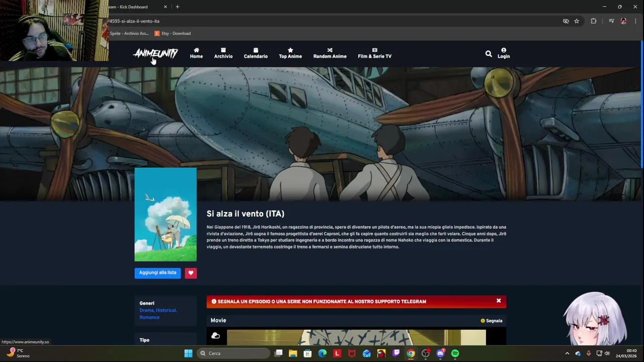The image size is (644, 362).
Task: Open the red L app on taskbar
Action: point(337,353)
